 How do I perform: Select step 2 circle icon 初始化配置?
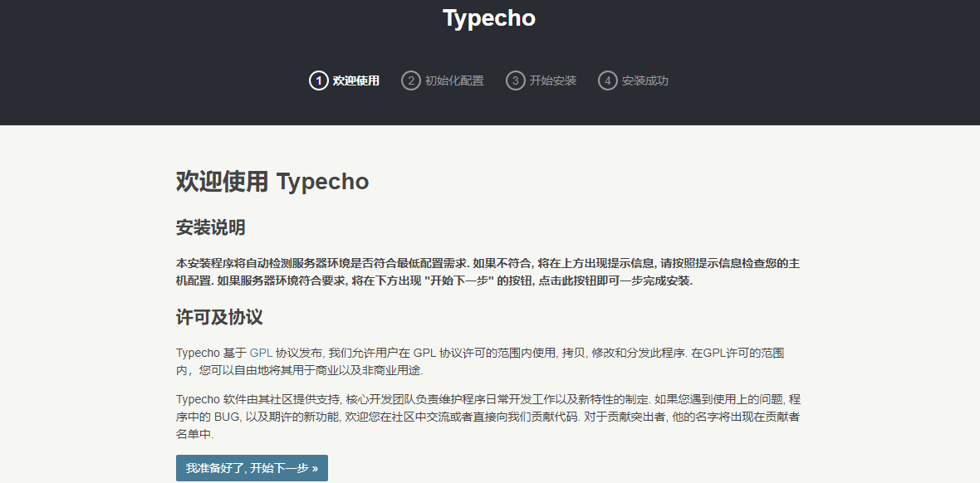point(410,80)
